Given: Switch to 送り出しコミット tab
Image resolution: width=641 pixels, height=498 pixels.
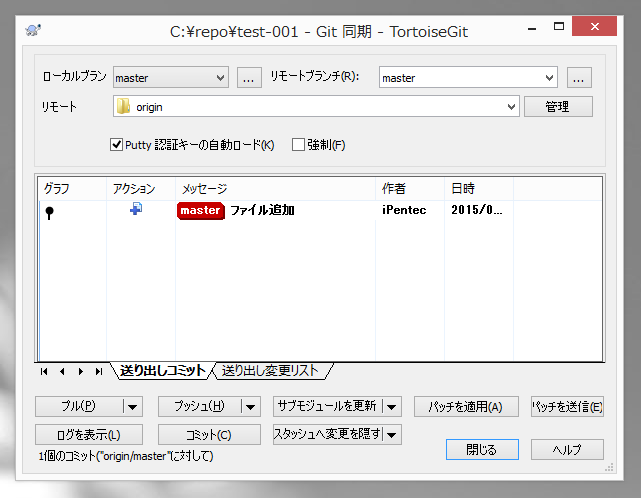Looking at the screenshot, I should coord(163,370).
